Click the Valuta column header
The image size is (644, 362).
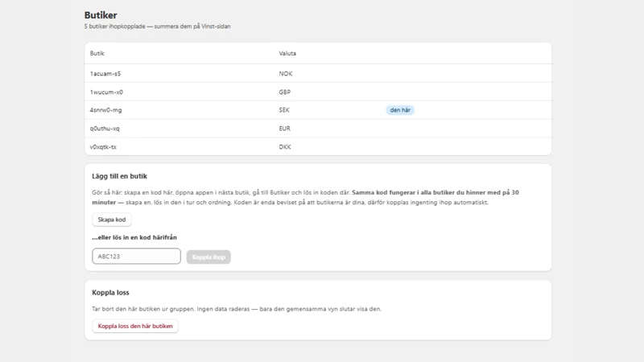click(x=287, y=53)
